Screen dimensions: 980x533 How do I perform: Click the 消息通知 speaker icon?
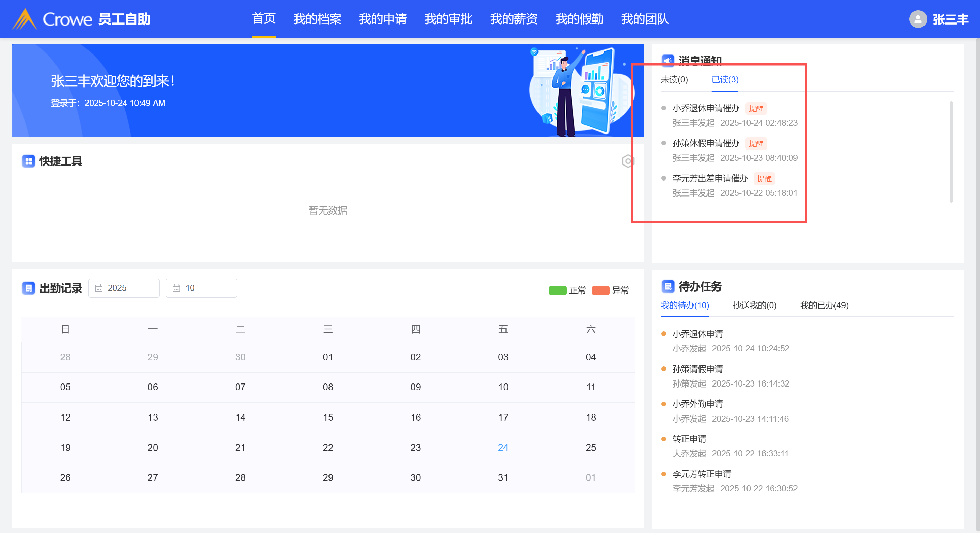[x=668, y=60]
